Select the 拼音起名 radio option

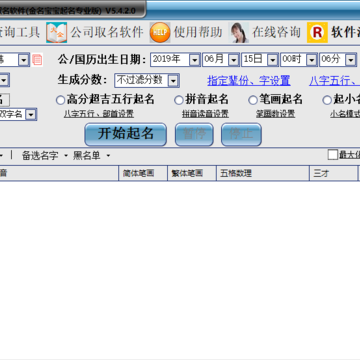tap(179, 100)
